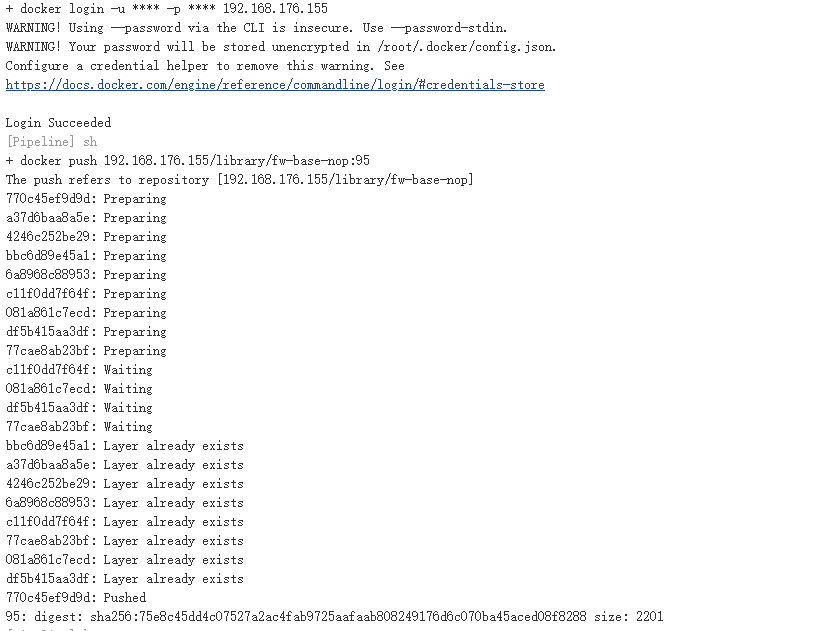Click '081a861c7ecd: Layer already exists' line
This screenshot has height=631, width=825.
(x=124, y=560)
